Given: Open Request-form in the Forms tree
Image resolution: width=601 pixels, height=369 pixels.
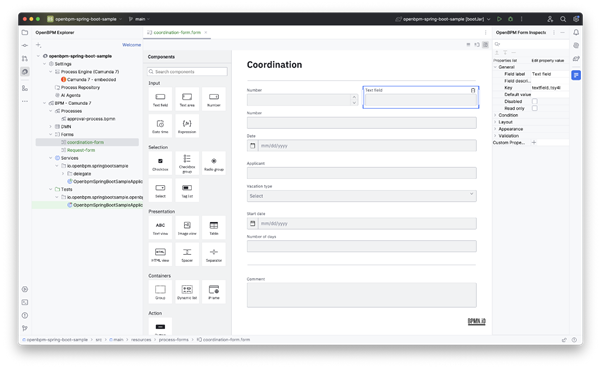Looking at the screenshot, I should 81,150.
